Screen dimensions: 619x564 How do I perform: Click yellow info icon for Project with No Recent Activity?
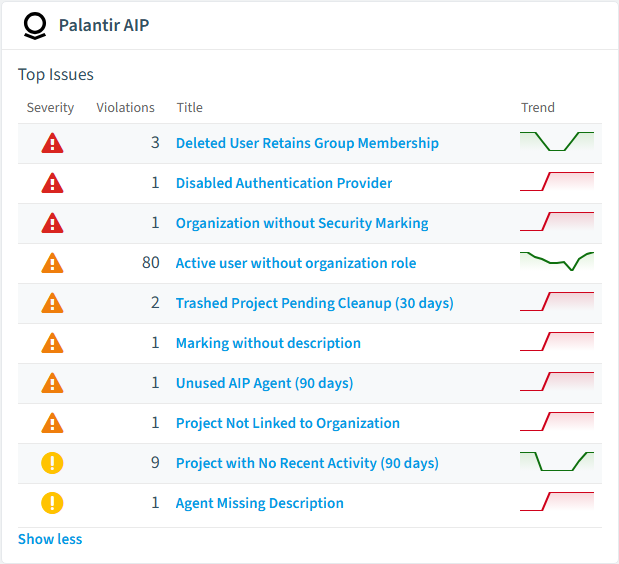(x=53, y=463)
